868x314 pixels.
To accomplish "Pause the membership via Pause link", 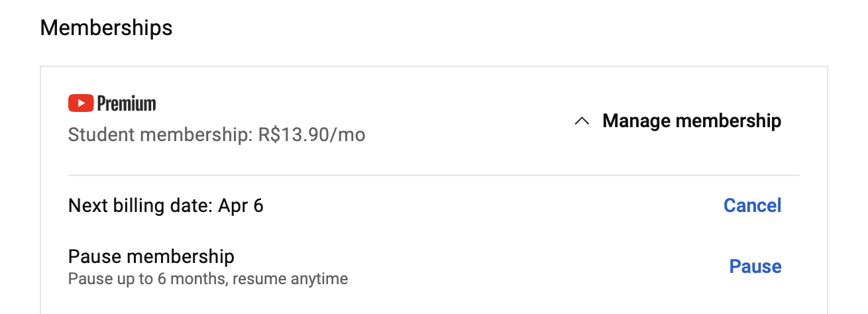I will point(755,266).
